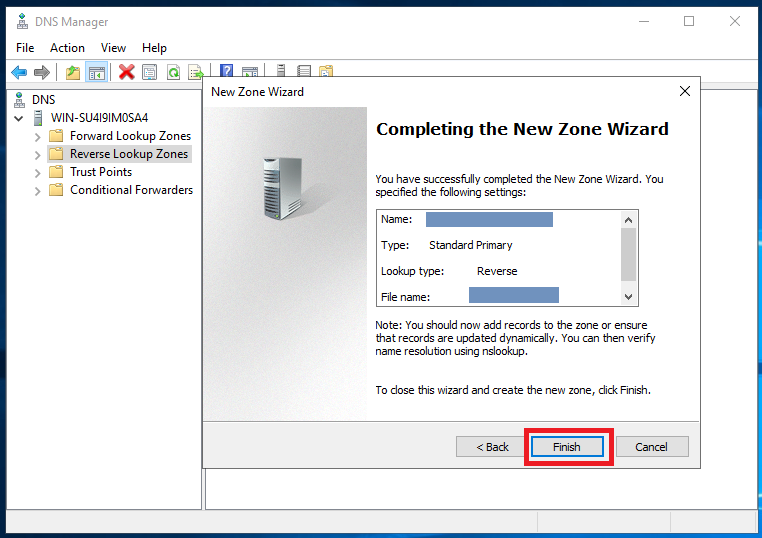Viewport: 762px width, 538px height.
Task: Click the green Refresh icon
Action: point(173,72)
